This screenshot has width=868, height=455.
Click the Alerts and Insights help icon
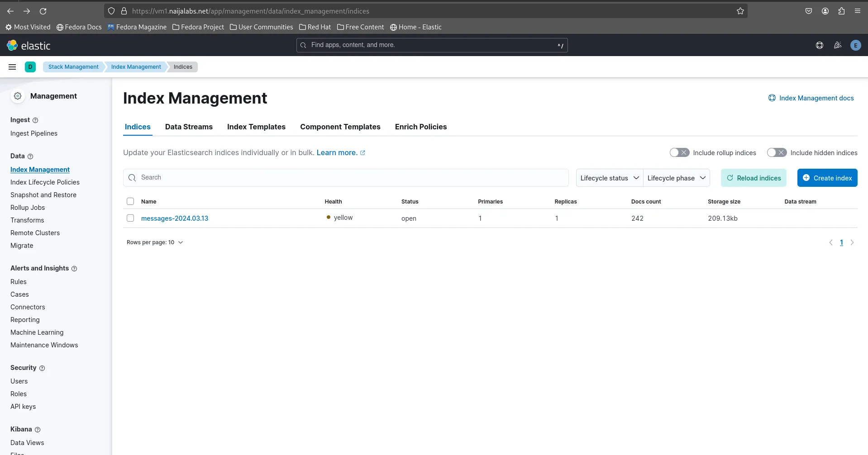click(74, 269)
